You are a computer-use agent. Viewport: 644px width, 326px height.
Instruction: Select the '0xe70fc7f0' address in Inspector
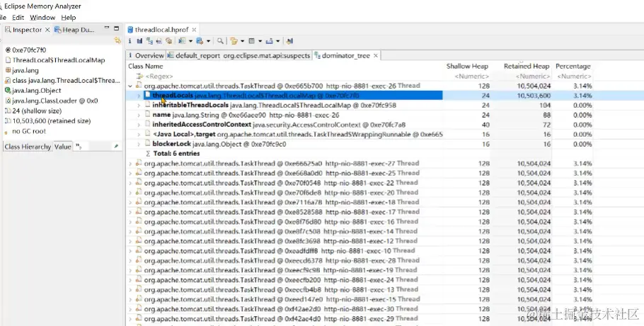pos(29,50)
